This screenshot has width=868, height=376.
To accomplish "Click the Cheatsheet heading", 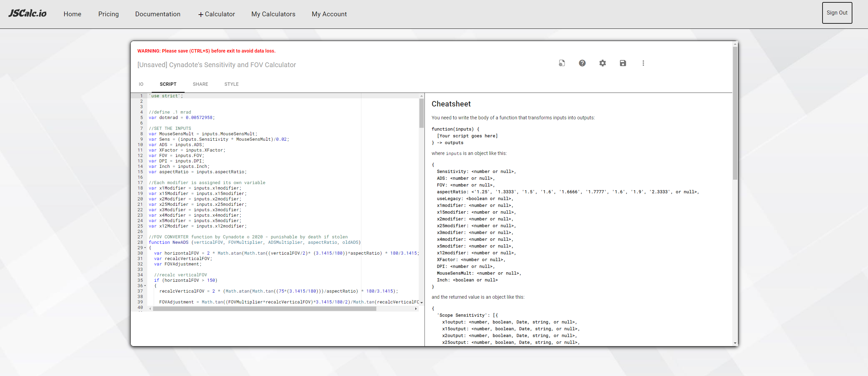I will 451,104.
